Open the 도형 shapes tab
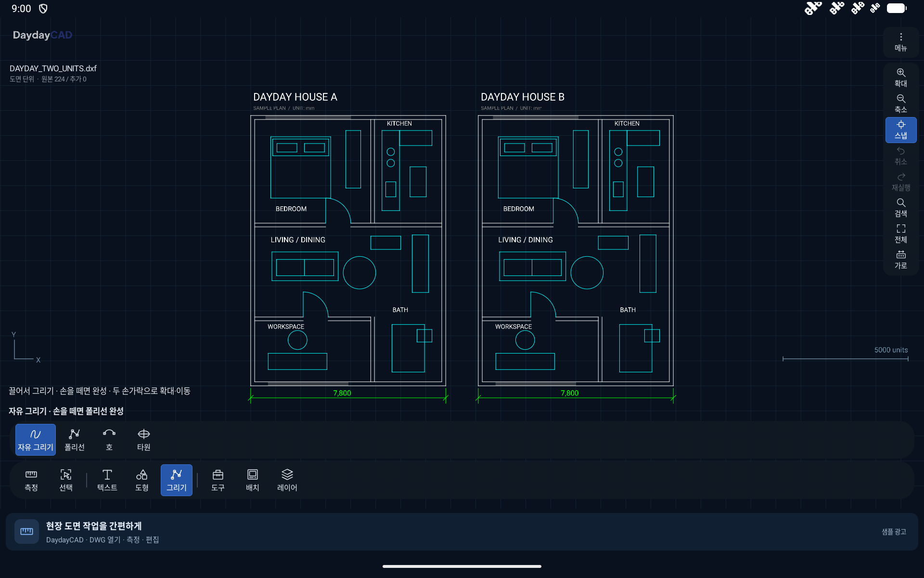This screenshot has height=578, width=924. [x=142, y=480]
